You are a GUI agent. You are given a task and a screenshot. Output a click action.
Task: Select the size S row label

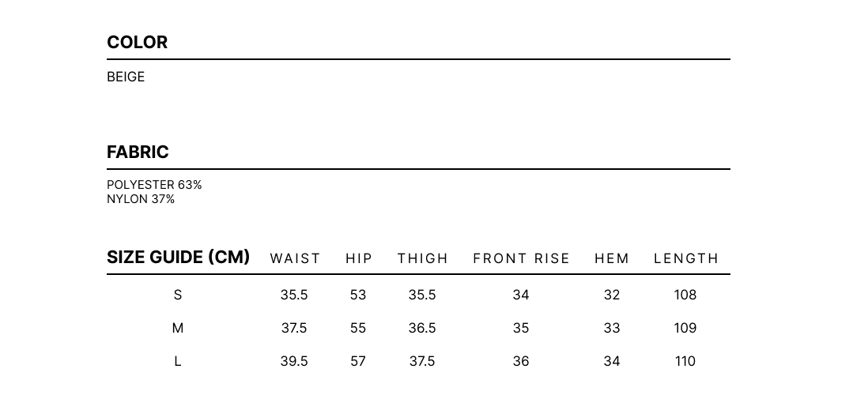178,295
